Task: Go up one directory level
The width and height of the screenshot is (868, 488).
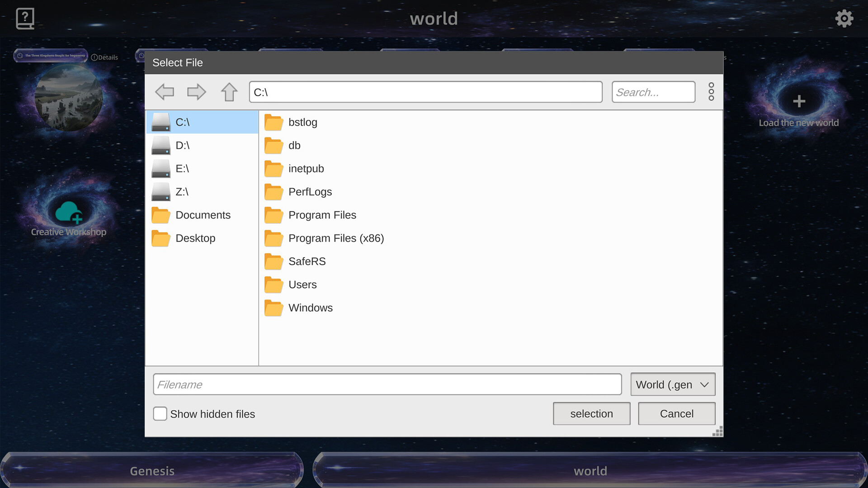Action: (x=229, y=92)
